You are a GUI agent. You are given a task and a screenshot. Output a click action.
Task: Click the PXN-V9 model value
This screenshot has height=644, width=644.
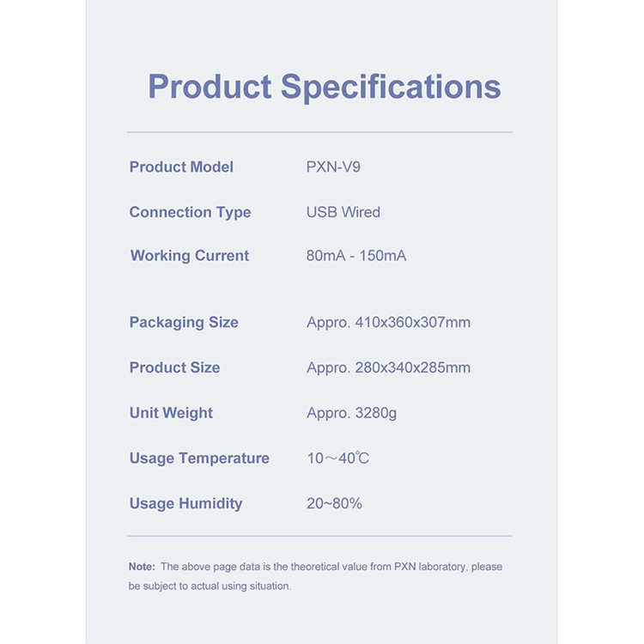click(333, 167)
